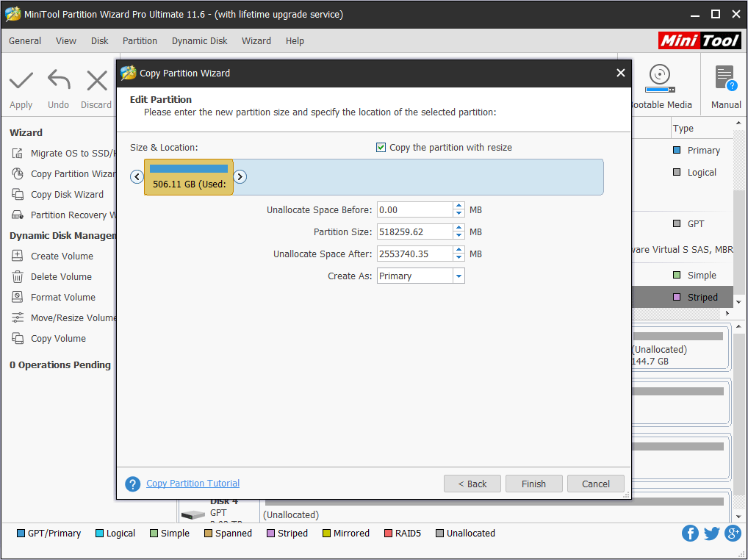
Task: Open the Facebook share icon
Action: pos(690,534)
